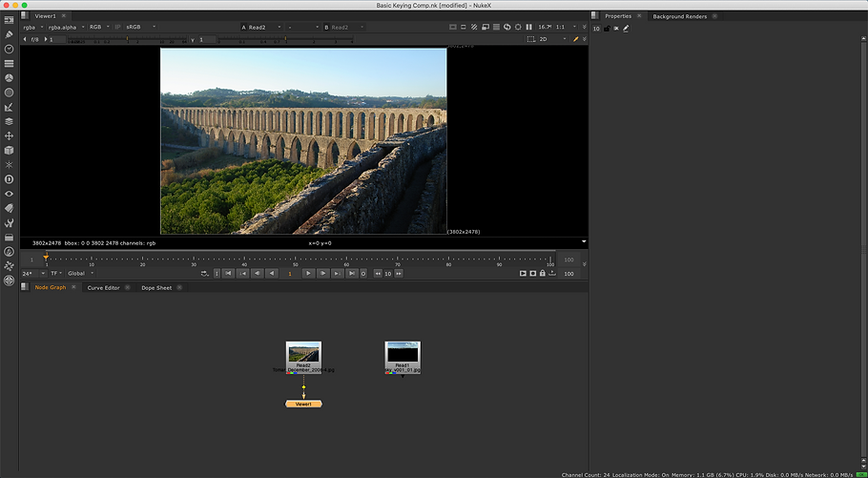Click the viewer paint pencil icon
The height and width of the screenshot is (478, 868).
pos(576,39)
